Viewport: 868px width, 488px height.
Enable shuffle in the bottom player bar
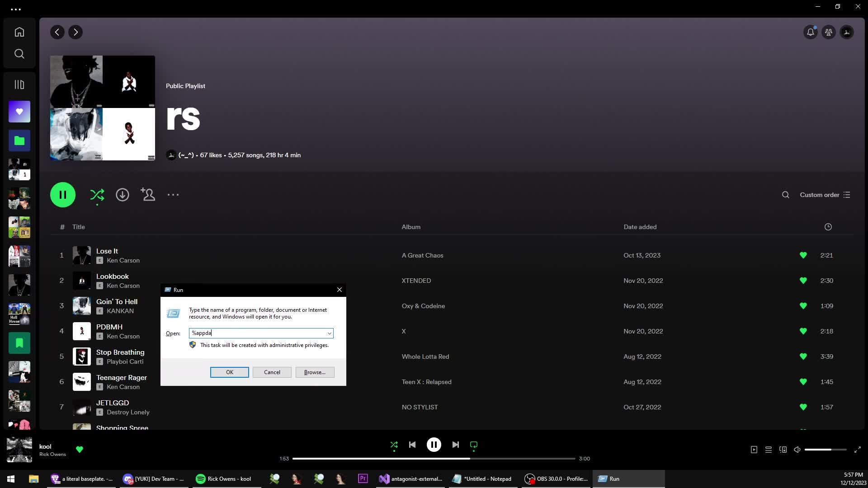click(394, 445)
